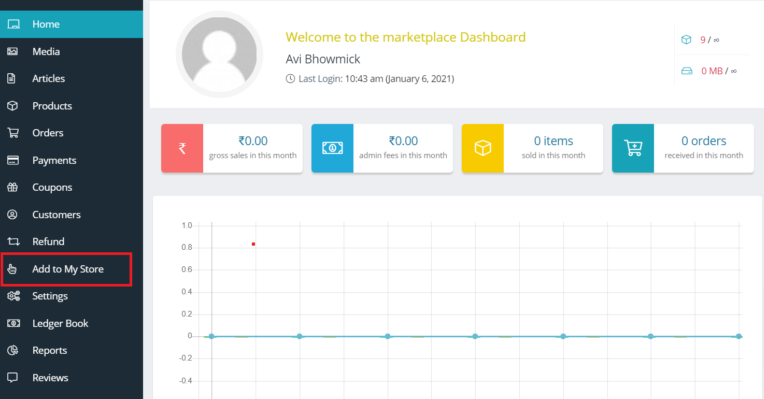
Task: Open Settings in the sidebar
Action: (72, 296)
